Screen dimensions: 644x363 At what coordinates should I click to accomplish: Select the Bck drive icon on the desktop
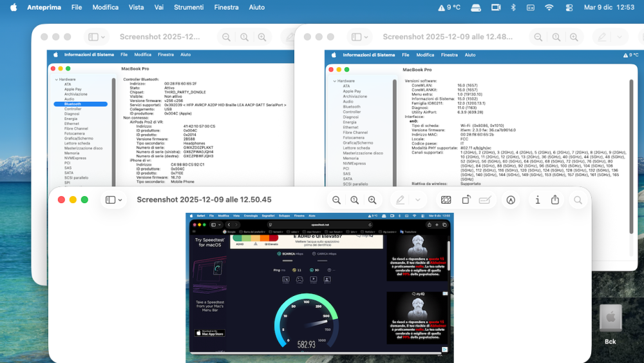611,318
